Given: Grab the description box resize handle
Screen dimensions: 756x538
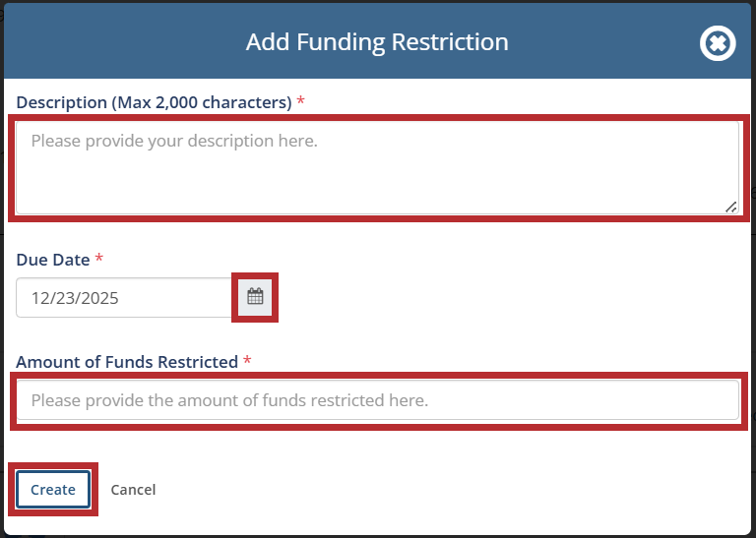Looking at the screenshot, I should (x=730, y=207).
